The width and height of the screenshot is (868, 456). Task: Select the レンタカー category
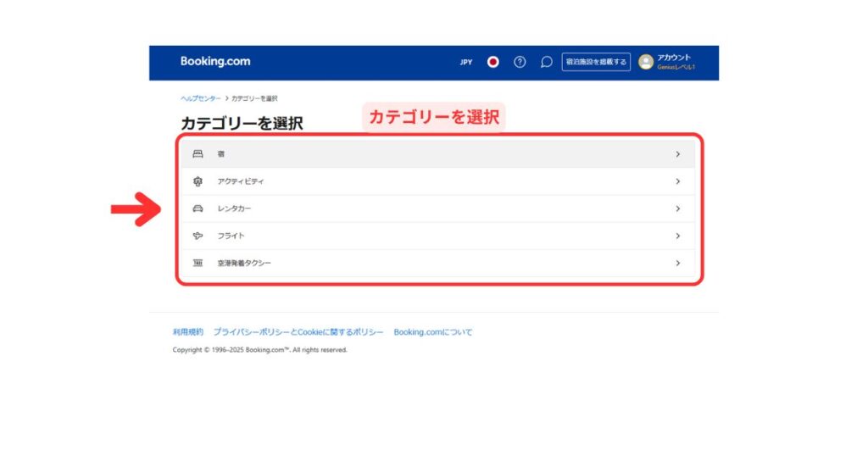(x=438, y=209)
